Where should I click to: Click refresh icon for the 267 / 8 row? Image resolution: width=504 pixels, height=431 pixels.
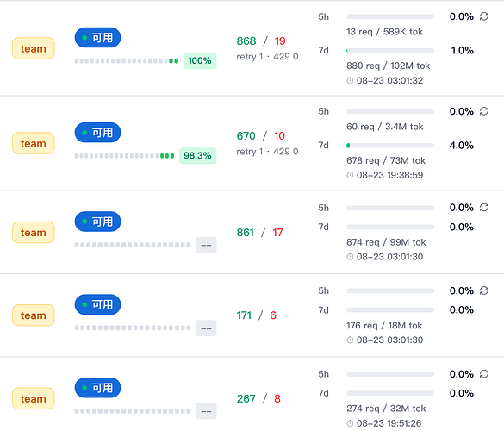(484, 374)
